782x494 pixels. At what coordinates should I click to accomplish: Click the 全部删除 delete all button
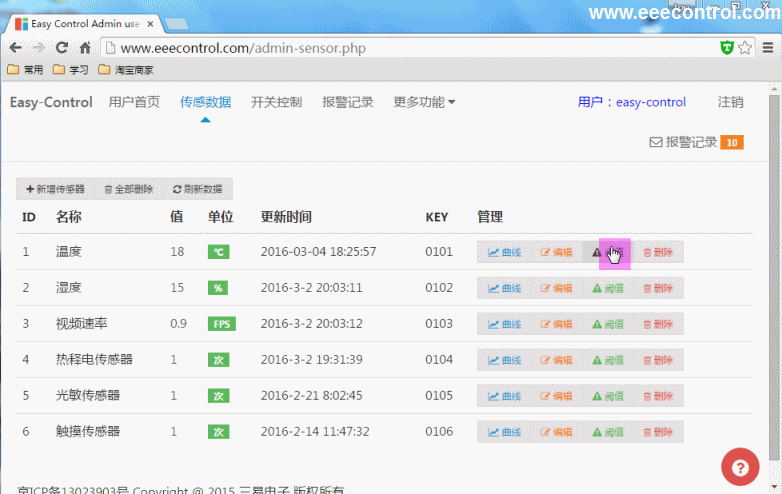pyautogui.click(x=128, y=189)
